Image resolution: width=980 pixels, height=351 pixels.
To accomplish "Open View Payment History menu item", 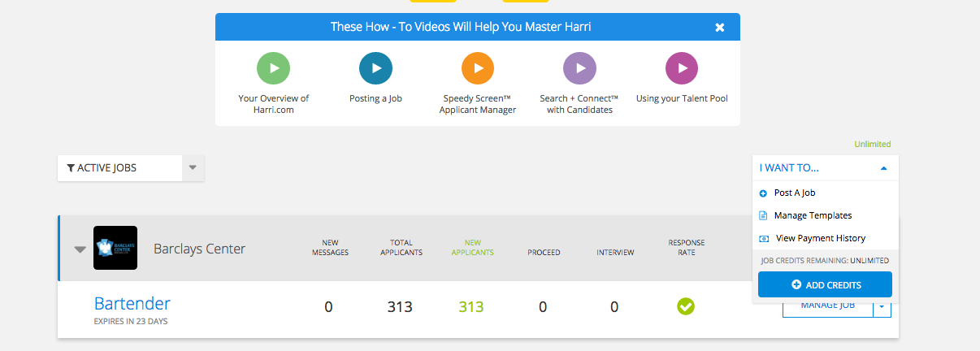I will coord(813,238).
